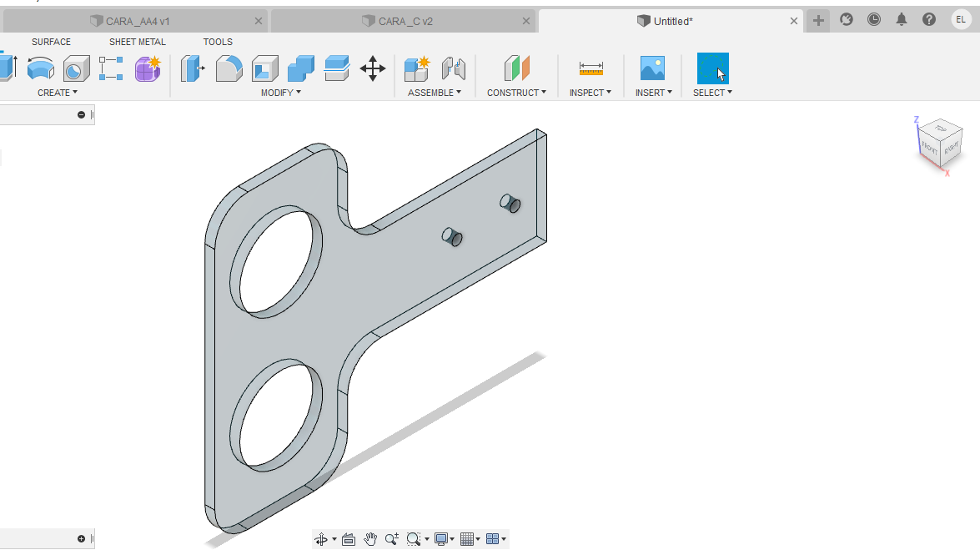The height and width of the screenshot is (550, 980).
Task: Click the Joint icon in Assemble
Action: 453,68
